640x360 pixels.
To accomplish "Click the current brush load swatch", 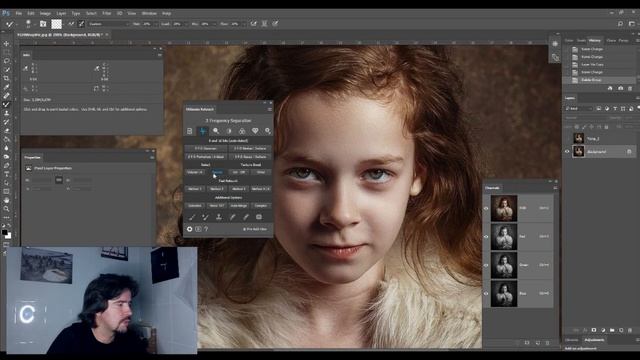I will click(x=56, y=24).
